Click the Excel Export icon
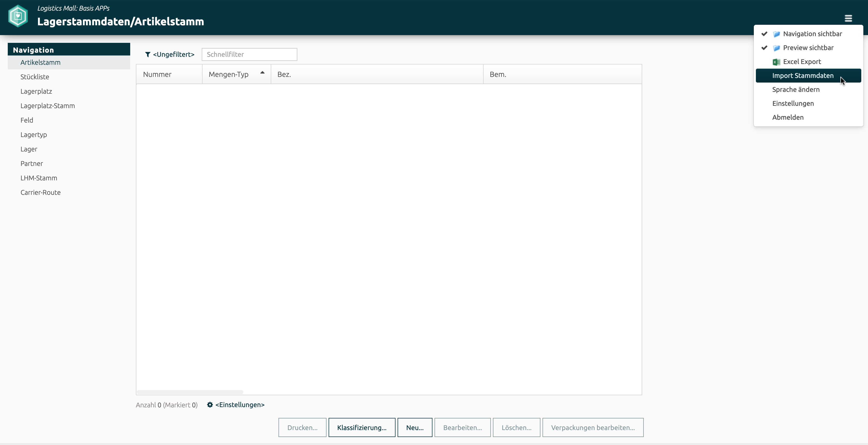The image size is (868, 445). 776,62
